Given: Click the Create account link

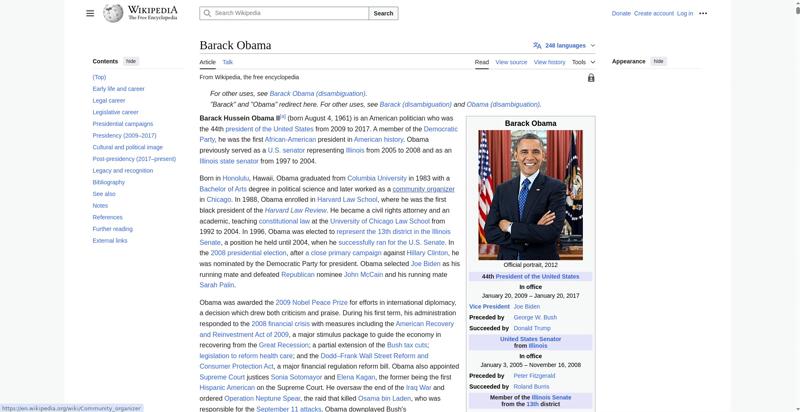Looking at the screenshot, I should pos(654,13).
